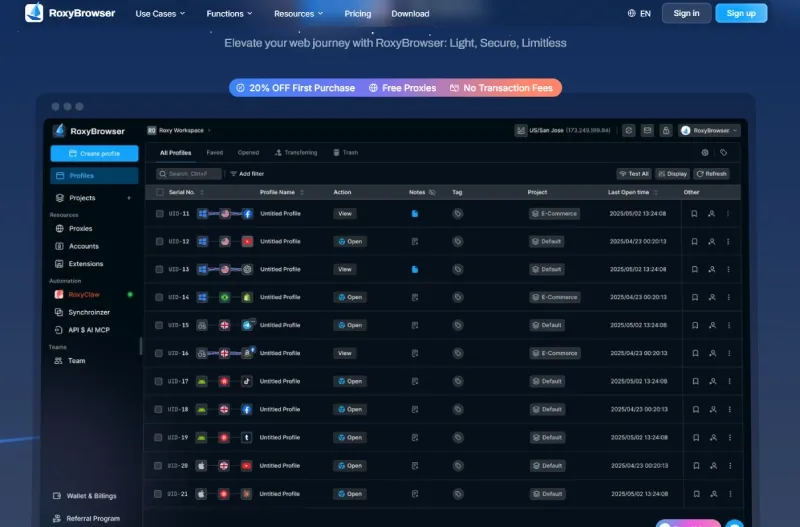Click the Facebook icon in the UID-18 row
The width and height of the screenshot is (800, 527).
(246, 409)
